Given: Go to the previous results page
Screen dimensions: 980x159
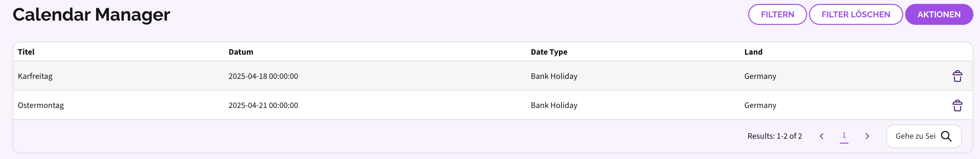Looking at the screenshot, I should click(x=821, y=136).
